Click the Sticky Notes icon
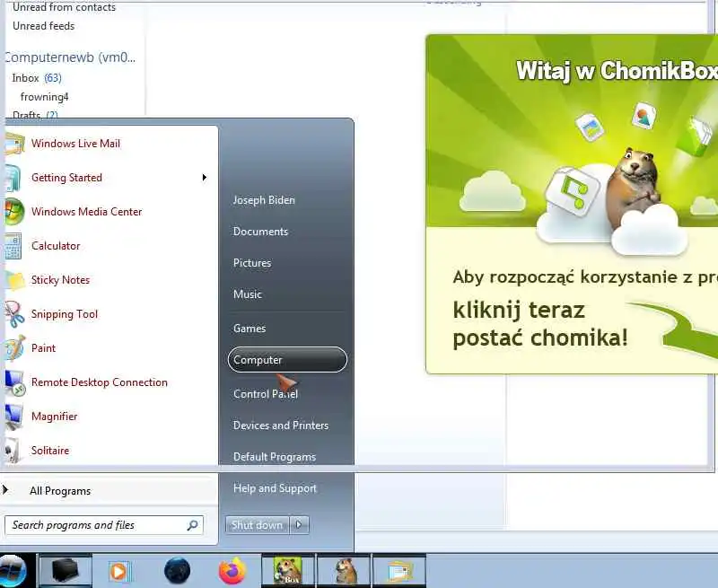718x588 pixels. tap(13, 280)
